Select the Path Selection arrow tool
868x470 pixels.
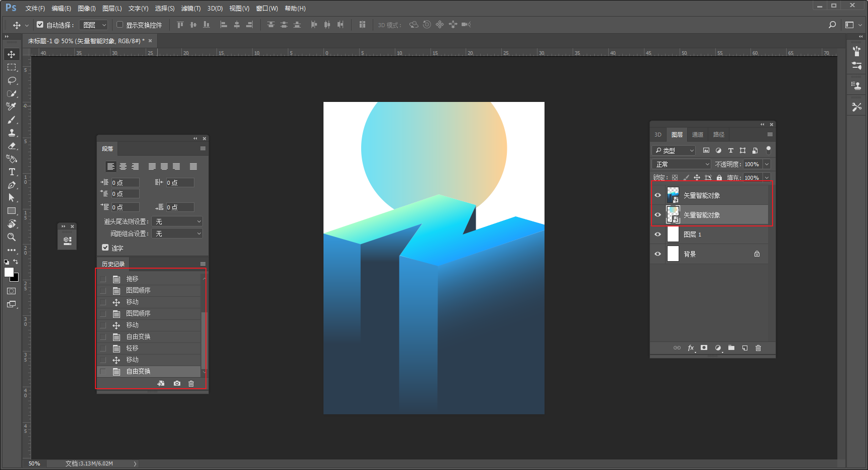[12, 198]
